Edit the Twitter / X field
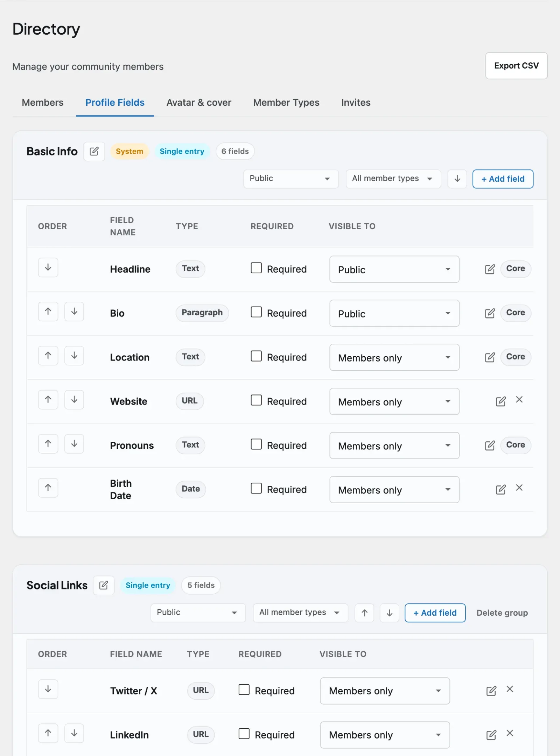This screenshot has height=756, width=560. tap(491, 691)
